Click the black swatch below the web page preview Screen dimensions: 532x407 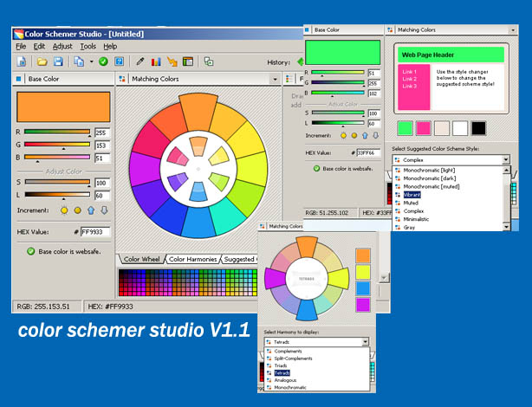click(478, 128)
